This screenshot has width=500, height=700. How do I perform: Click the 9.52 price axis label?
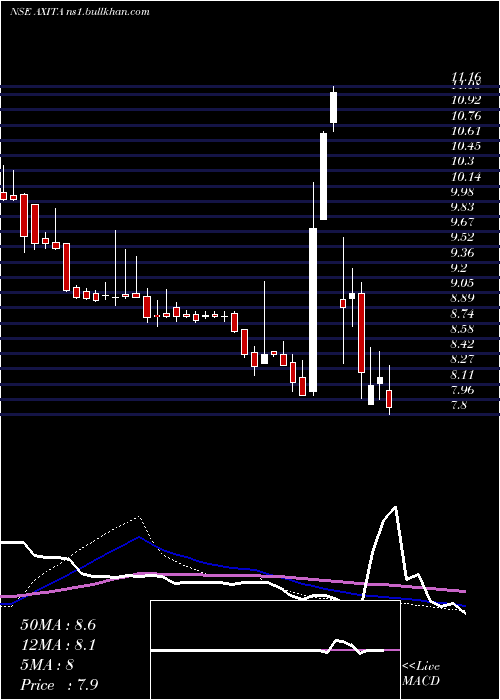pos(463,237)
